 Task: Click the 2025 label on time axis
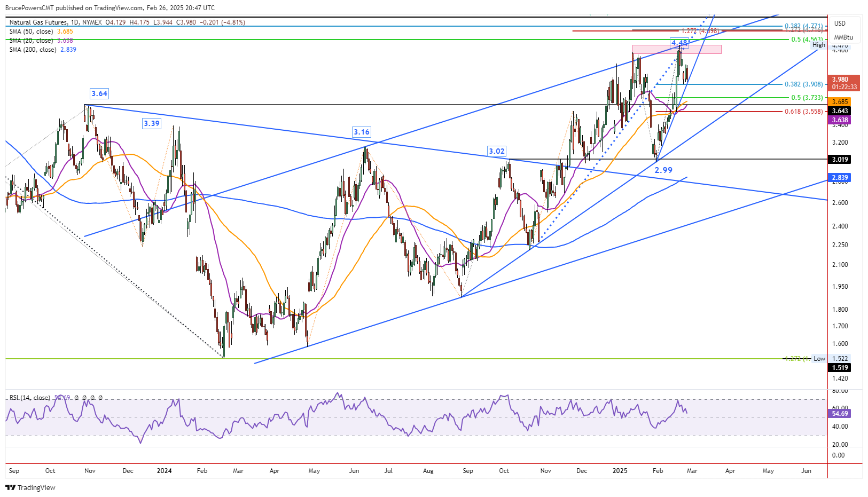pyautogui.click(x=620, y=471)
